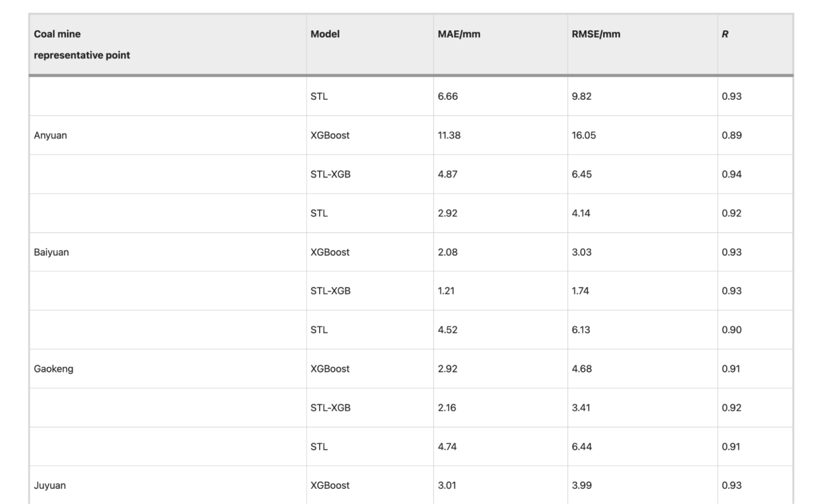The image size is (820, 504).
Task: Click the "Coal mine representative point" column header
Action: [82, 44]
